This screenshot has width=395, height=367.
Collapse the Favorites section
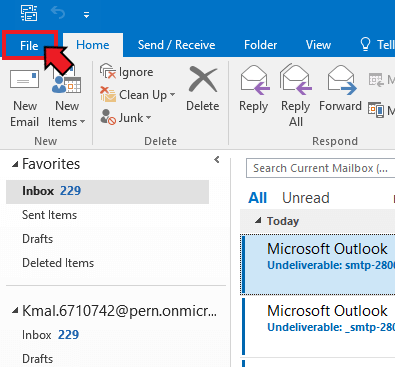point(15,164)
